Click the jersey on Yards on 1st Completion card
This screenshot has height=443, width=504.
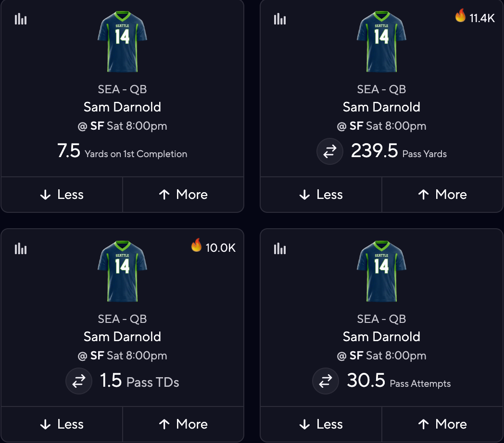(x=122, y=42)
